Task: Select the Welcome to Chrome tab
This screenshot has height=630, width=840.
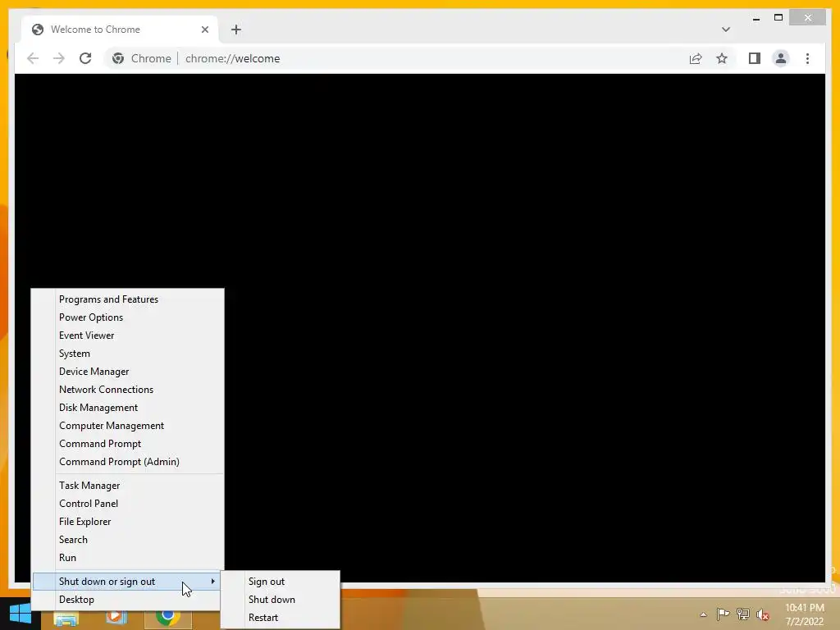Action: click(x=120, y=30)
